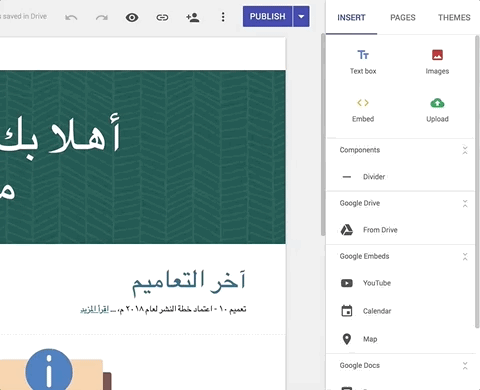
Task: Choose the Embed code option
Action: coord(363,110)
